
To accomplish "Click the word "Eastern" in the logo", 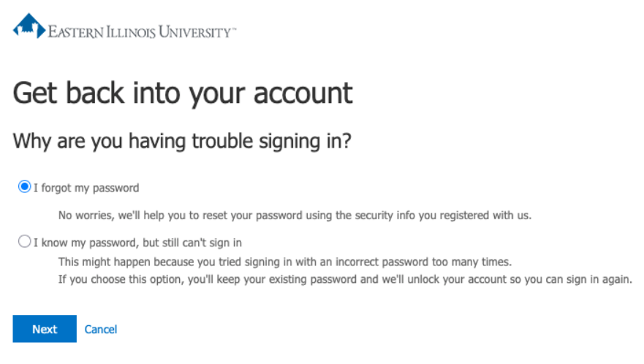I will click(75, 32).
